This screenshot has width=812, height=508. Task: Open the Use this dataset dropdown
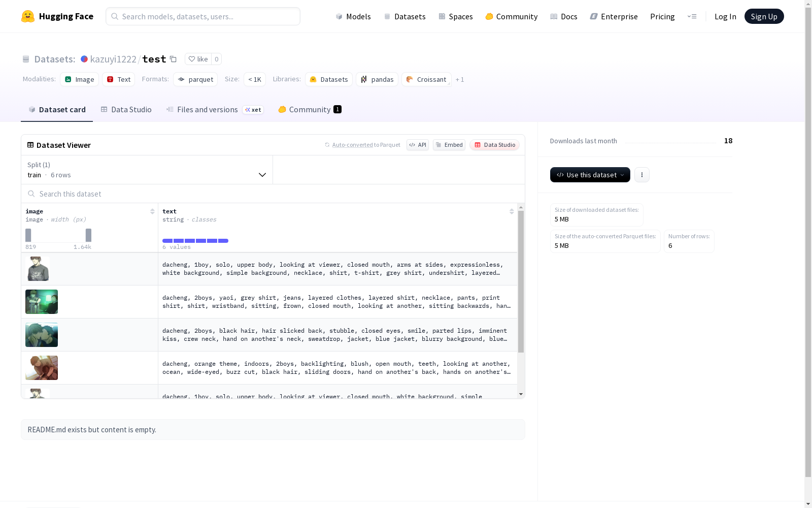pos(590,175)
